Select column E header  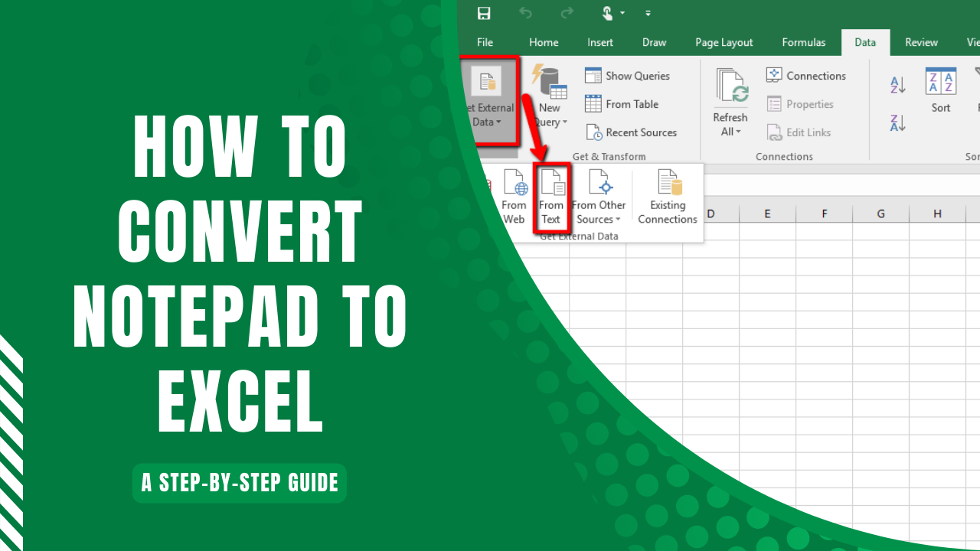pos(767,214)
